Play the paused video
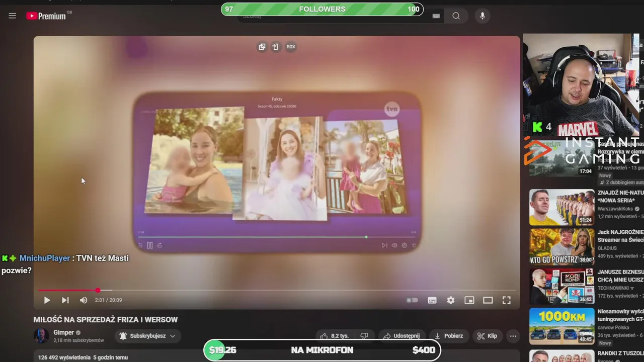This screenshot has width=644, height=362. (47, 300)
